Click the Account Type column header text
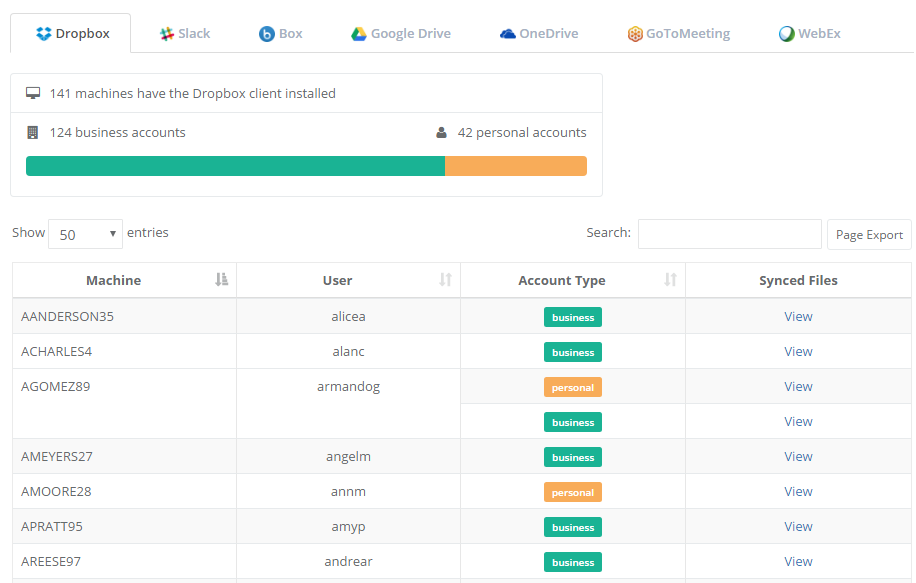This screenshot has width=916, height=583. tap(562, 280)
